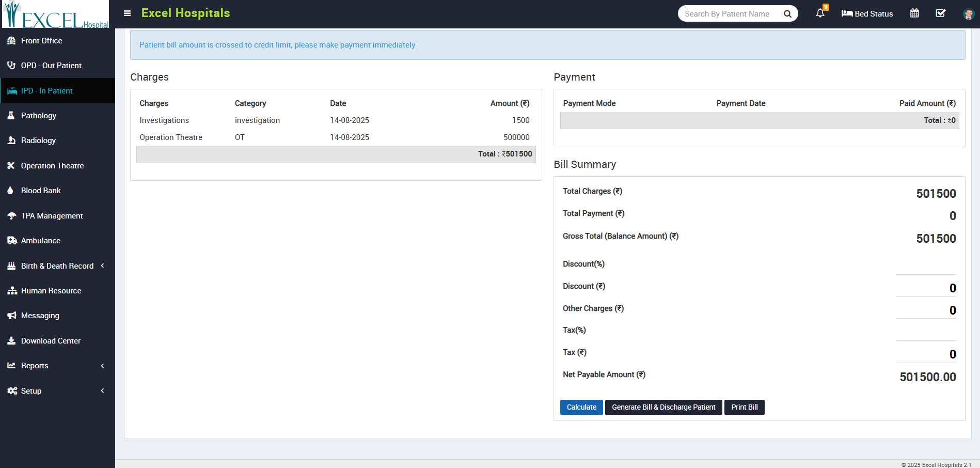Click the Payment Total : ₹0 row
Screen dimensions: 980x468
tap(760, 120)
